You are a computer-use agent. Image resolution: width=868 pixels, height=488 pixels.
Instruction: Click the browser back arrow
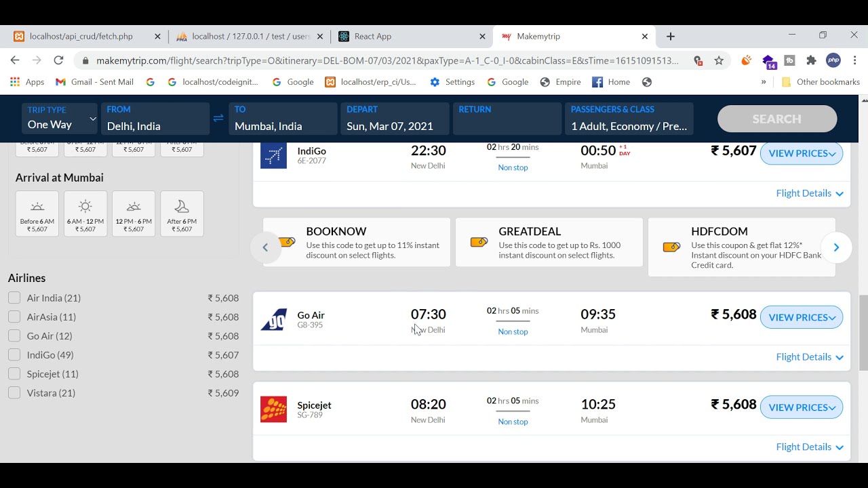tap(15, 60)
